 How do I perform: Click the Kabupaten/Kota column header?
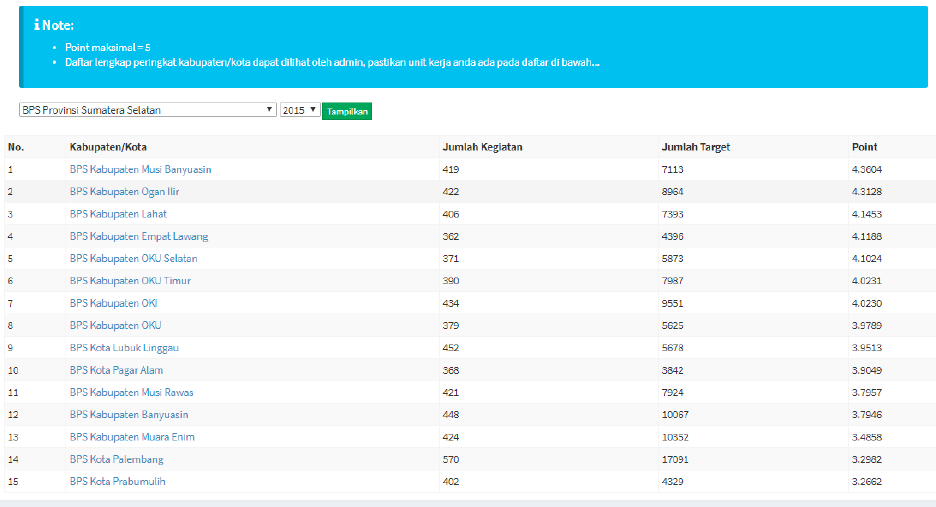[108, 147]
